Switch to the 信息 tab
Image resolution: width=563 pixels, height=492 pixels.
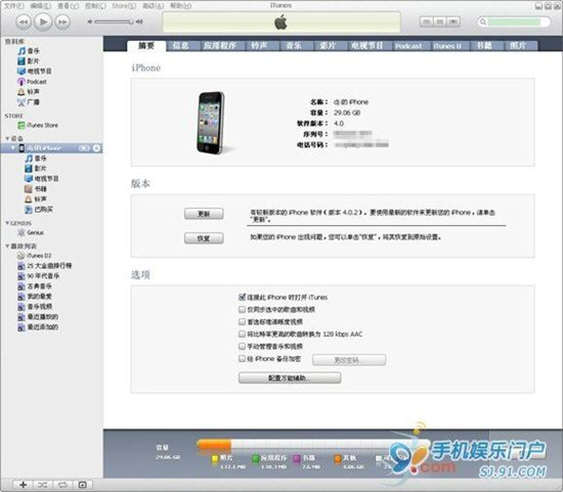point(181,46)
